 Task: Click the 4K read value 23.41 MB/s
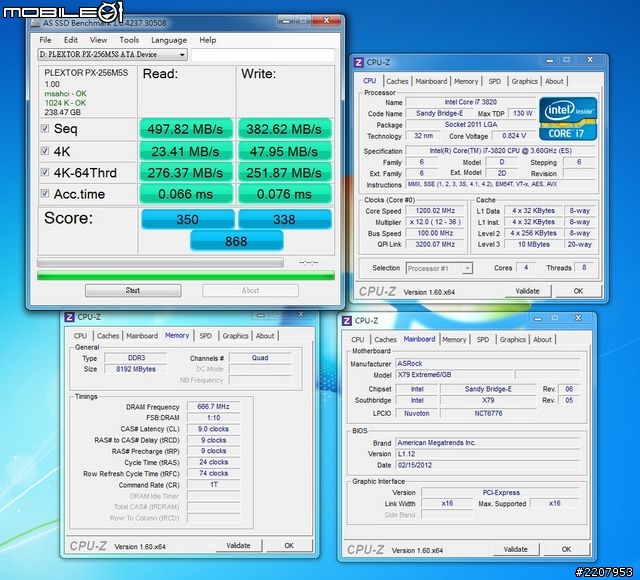[x=186, y=151]
